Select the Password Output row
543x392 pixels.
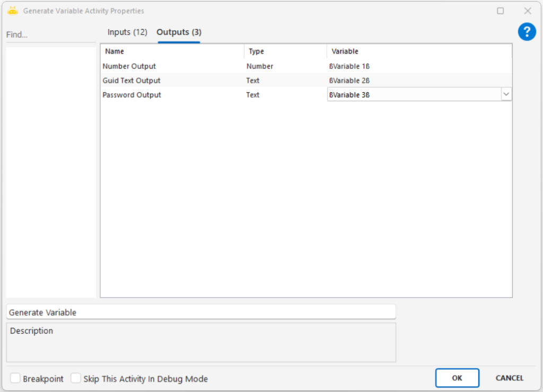(132, 95)
